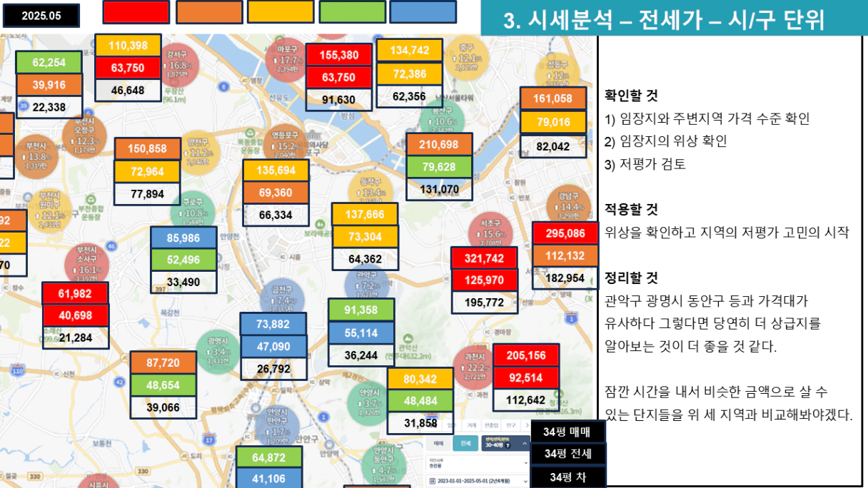
Task: Click the 62,254 green price box
Action: (49, 63)
